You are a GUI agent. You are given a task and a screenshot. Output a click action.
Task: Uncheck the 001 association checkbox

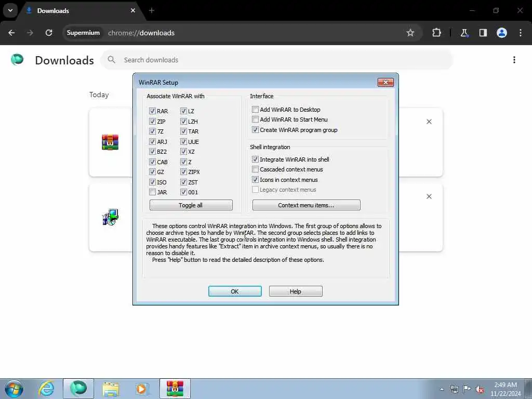[x=183, y=192]
